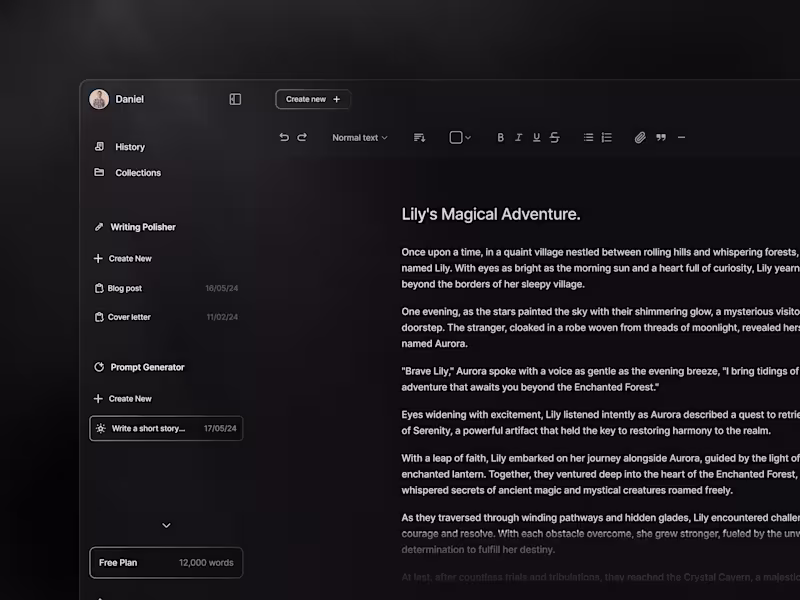800x600 pixels.
Task: Open the Normal text style dropdown
Action: pos(358,137)
